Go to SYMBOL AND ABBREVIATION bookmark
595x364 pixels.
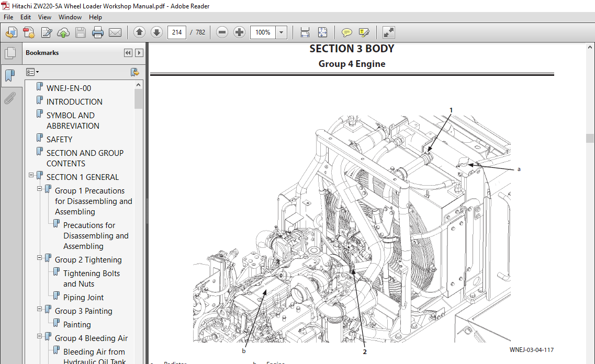tap(73, 121)
